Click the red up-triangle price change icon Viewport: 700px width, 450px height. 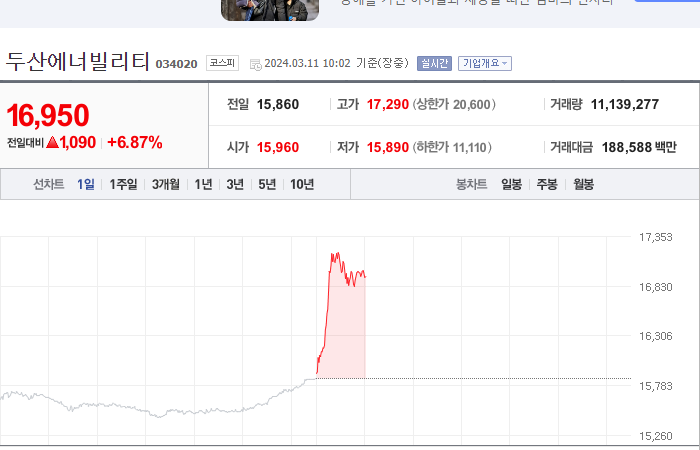tap(52, 142)
